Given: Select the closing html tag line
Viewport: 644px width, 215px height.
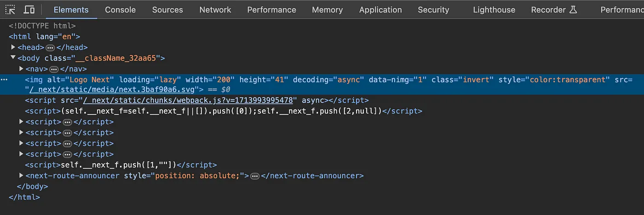Looking at the screenshot, I should click(24, 197).
